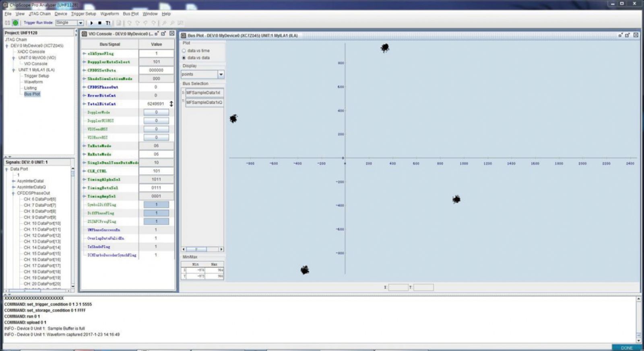Screen dimensions: 644x351
Task: Click the greyed wrench toolbar icon
Action: 164,23
